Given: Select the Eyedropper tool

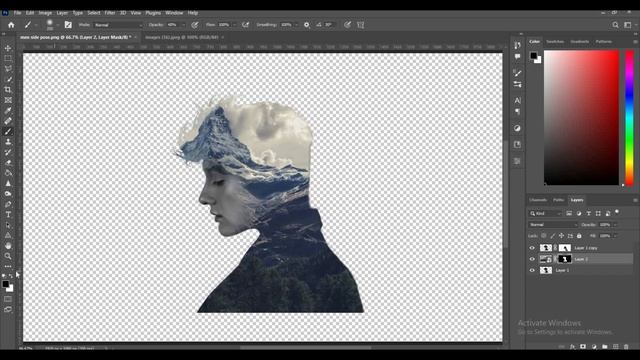Looking at the screenshot, I should pyautogui.click(x=8, y=111).
